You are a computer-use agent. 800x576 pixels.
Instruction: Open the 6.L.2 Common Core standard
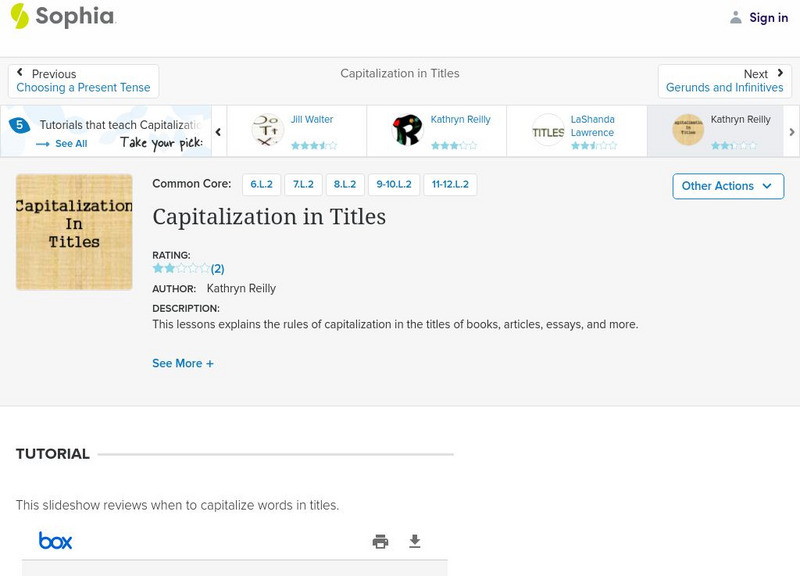pyautogui.click(x=260, y=183)
